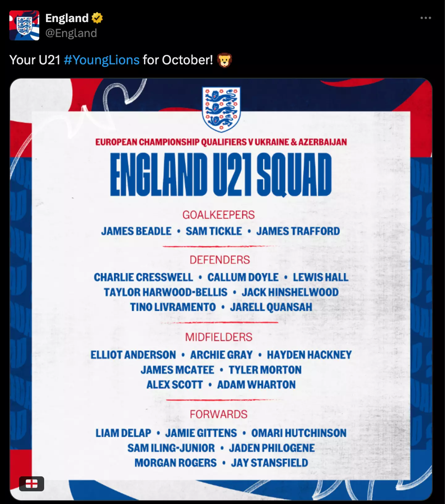Click Adam Wharton's name
Image resolution: width=445 pixels, height=504 pixels.
[x=256, y=385]
